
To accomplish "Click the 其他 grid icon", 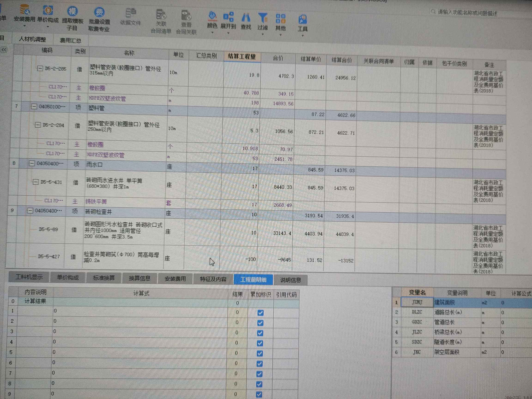I will (280, 19).
